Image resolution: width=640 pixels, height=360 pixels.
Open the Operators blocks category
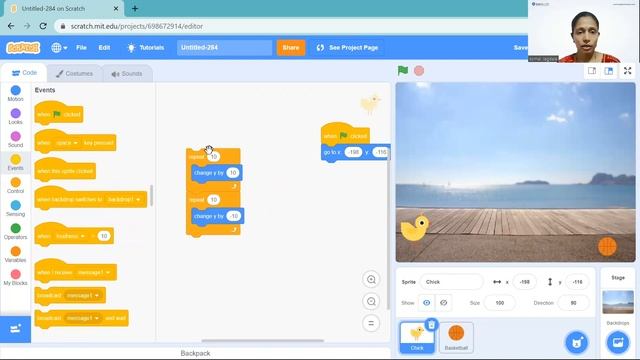16,231
